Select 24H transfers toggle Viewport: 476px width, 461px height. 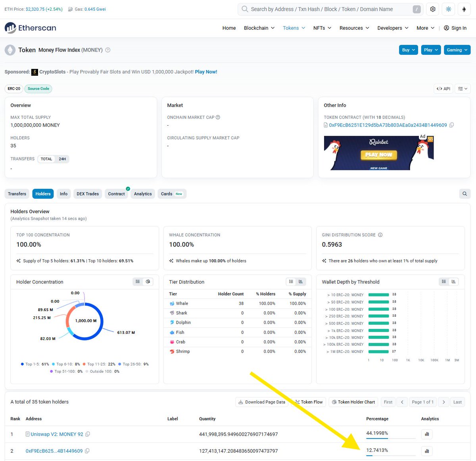[62, 159]
